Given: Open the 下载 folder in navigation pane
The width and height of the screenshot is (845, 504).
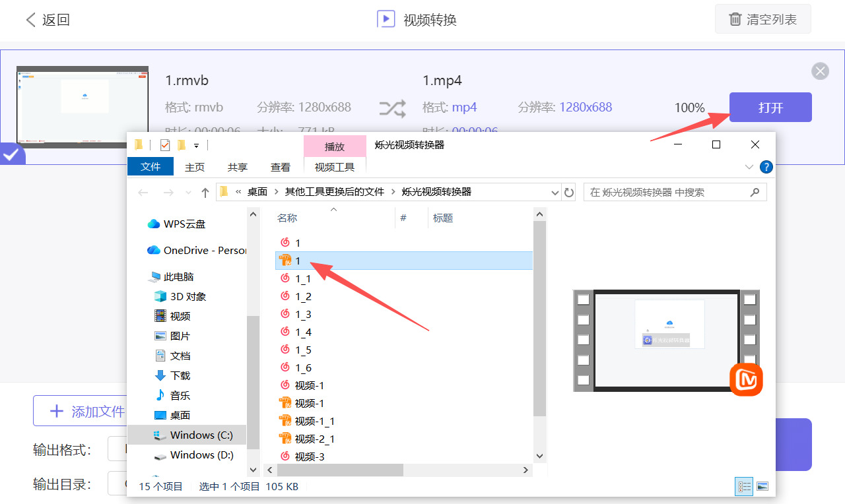Looking at the screenshot, I should pyautogui.click(x=172, y=375).
